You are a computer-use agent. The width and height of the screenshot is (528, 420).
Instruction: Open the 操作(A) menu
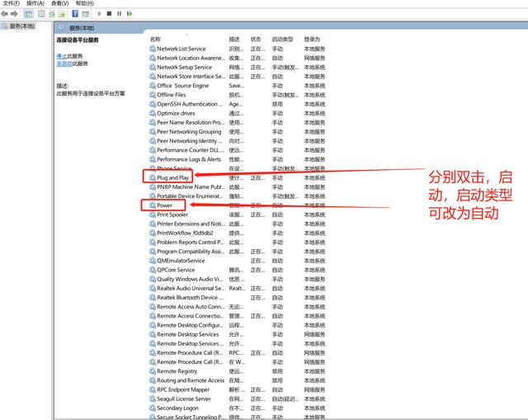tap(35, 3)
